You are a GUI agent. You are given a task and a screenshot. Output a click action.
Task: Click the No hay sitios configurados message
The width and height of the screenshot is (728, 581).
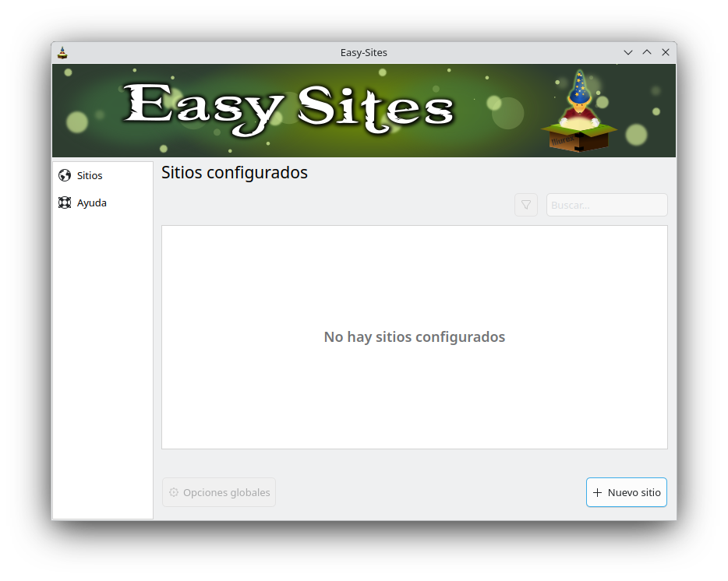[x=414, y=336]
